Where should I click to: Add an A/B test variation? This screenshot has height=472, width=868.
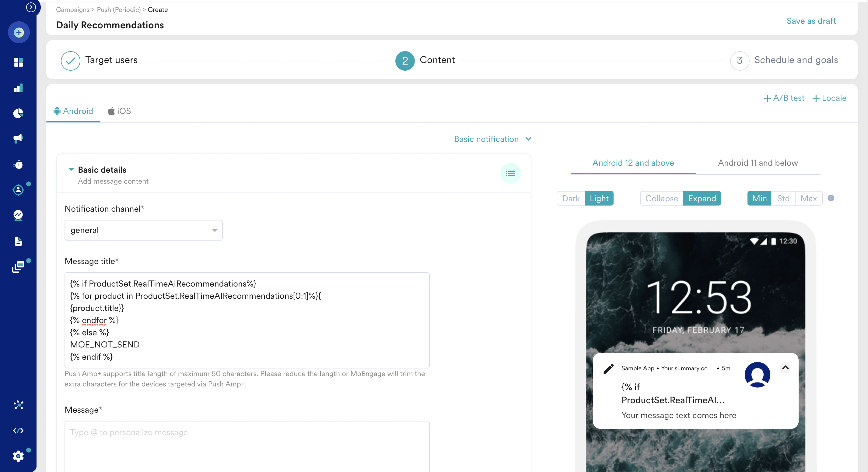[x=784, y=98]
